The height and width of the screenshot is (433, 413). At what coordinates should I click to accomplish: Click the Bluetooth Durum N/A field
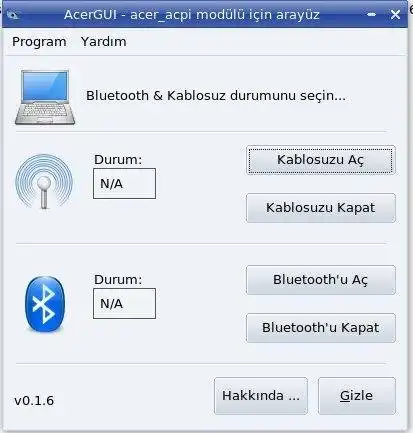click(x=124, y=303)
